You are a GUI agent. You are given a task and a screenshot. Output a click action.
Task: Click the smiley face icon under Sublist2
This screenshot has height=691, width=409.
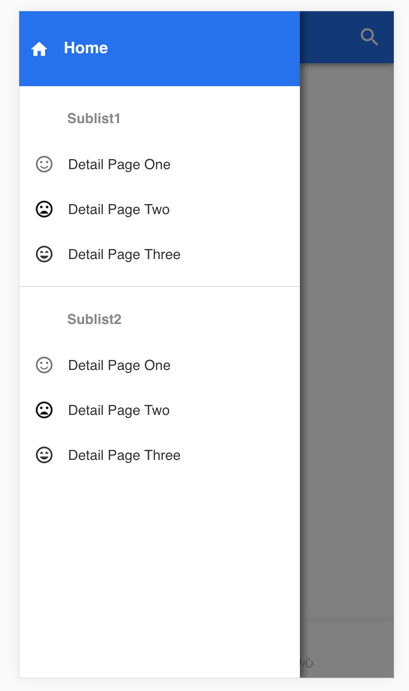pyautogui.click(x=44, y=365)
